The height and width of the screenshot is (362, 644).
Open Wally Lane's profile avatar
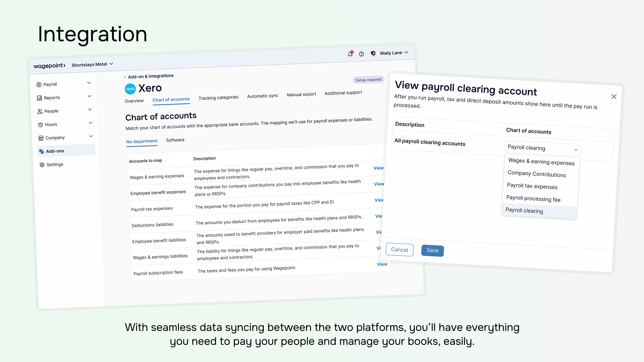pos(373,53)
